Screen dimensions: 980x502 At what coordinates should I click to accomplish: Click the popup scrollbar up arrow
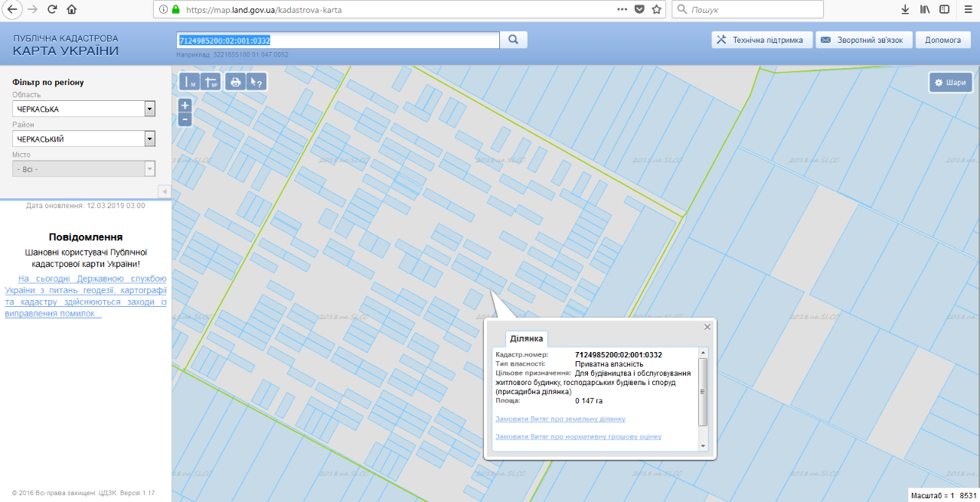tap(704, 353)
